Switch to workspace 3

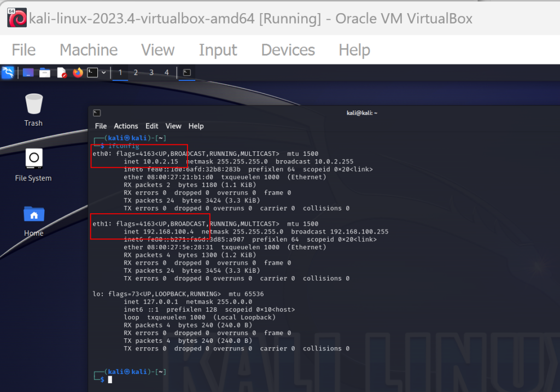click(151, 73)
